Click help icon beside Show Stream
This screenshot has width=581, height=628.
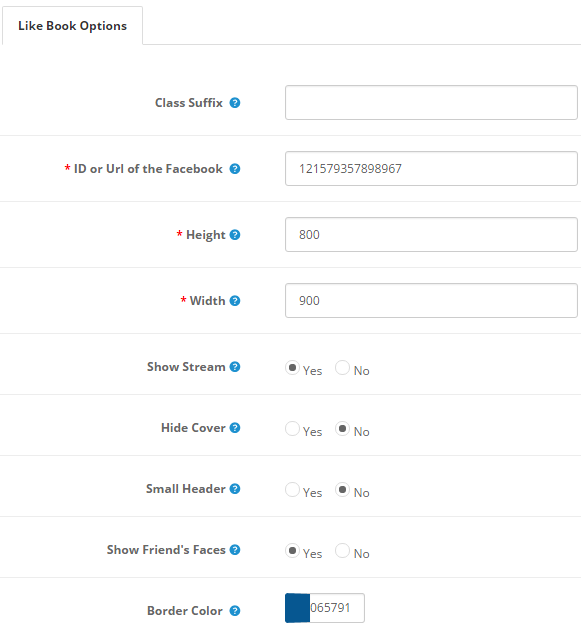[235, 367]
